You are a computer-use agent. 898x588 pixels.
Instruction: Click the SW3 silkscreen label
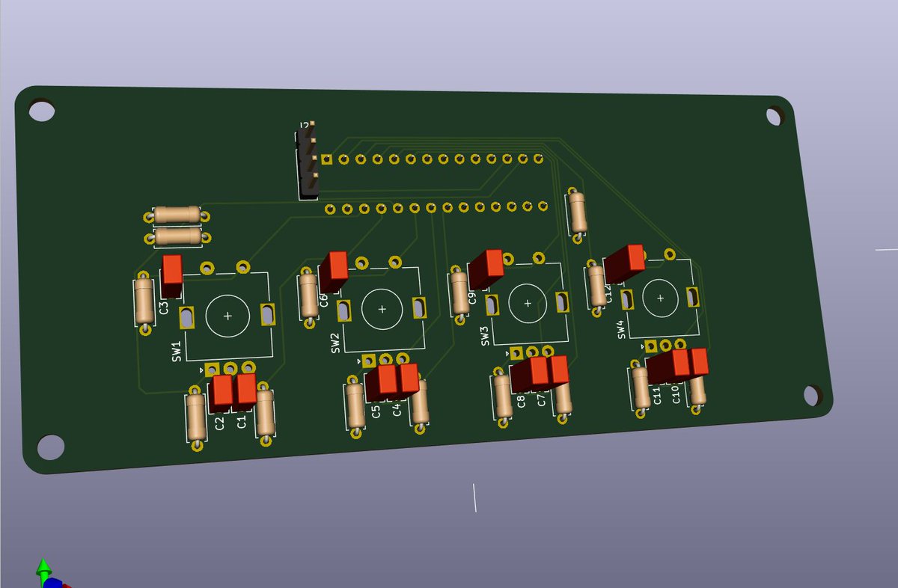point(484,335)
